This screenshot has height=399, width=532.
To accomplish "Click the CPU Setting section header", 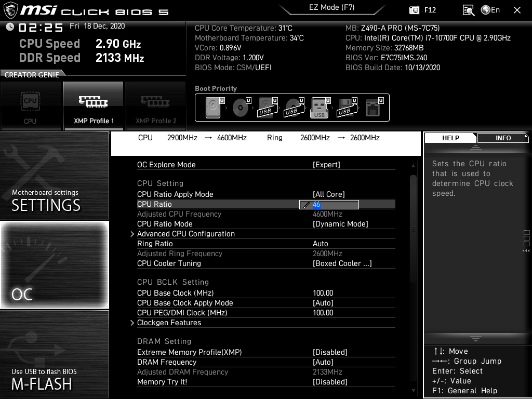I will click(x=160, y=183).
